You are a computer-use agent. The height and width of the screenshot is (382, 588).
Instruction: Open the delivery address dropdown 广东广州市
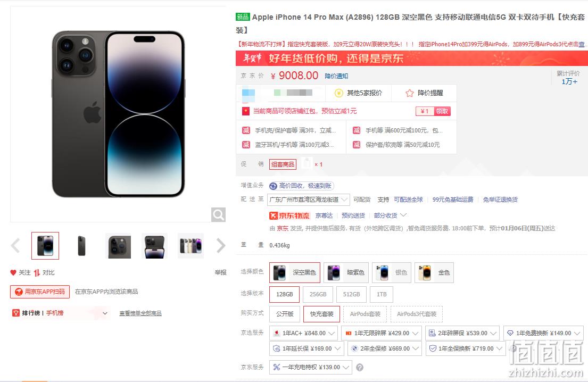308,200
